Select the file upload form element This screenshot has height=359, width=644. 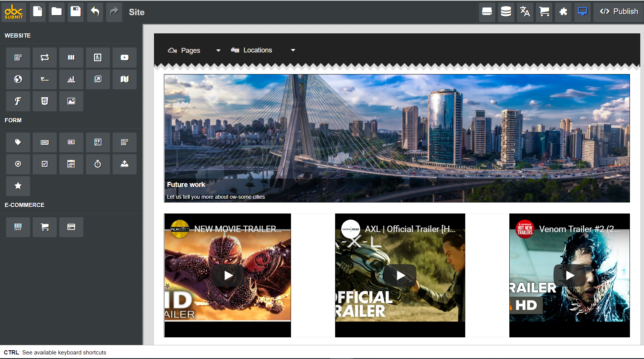pos(124,164)
